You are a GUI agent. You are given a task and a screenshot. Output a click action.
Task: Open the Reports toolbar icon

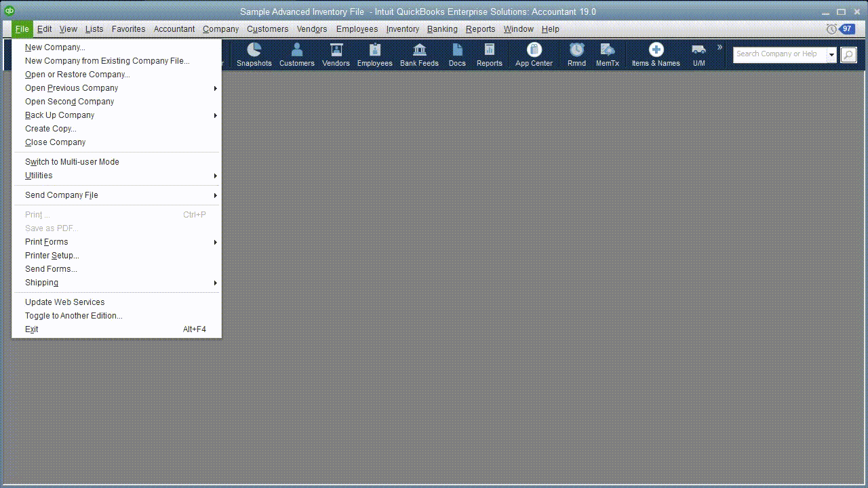489,54
